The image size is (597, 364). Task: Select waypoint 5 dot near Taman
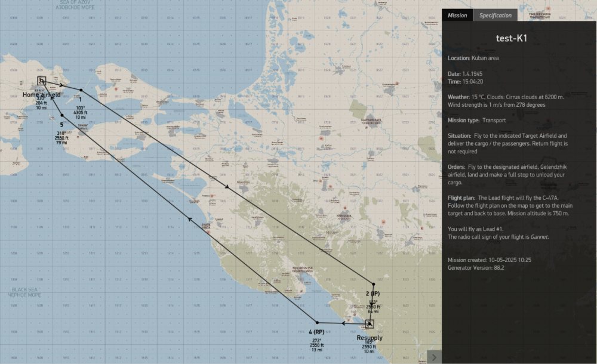click(62, 115)
